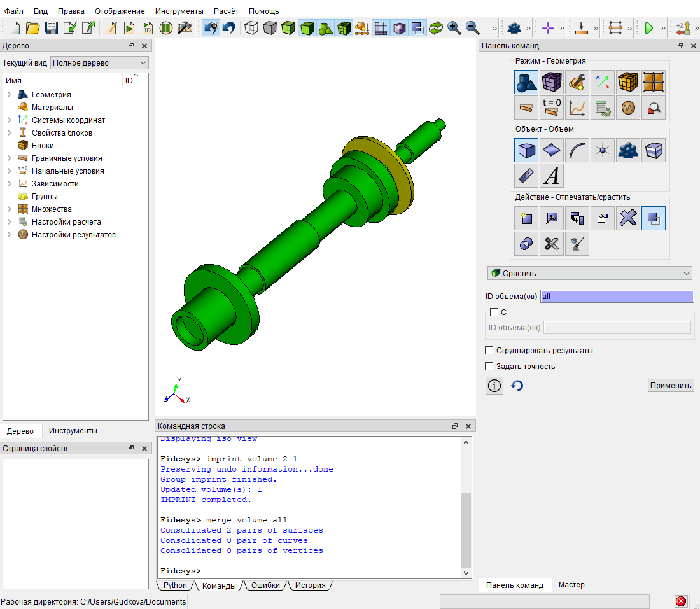The image size is (700, 609).
Task: Click the info button in command panel
Action: pos(494,385)
